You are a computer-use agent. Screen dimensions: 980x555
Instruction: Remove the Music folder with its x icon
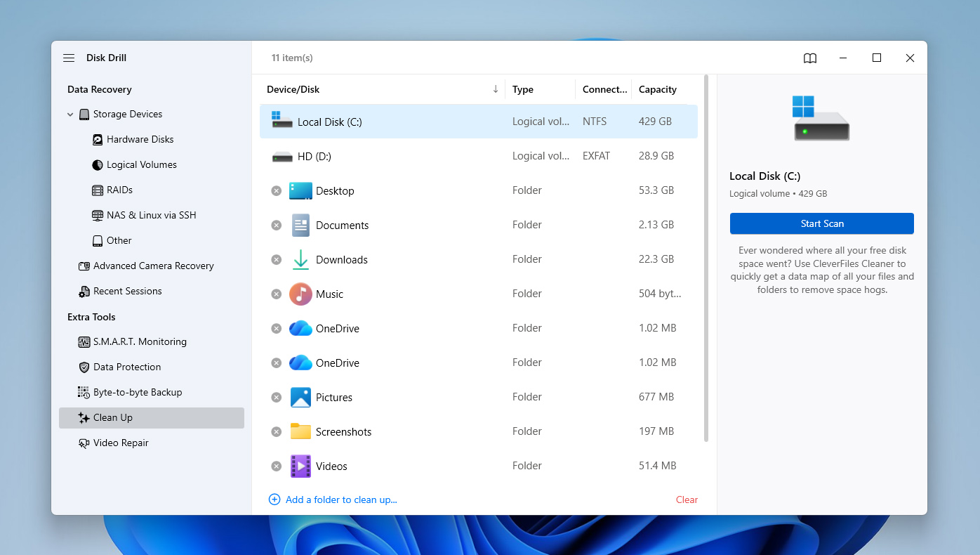[x=277, y=294]
